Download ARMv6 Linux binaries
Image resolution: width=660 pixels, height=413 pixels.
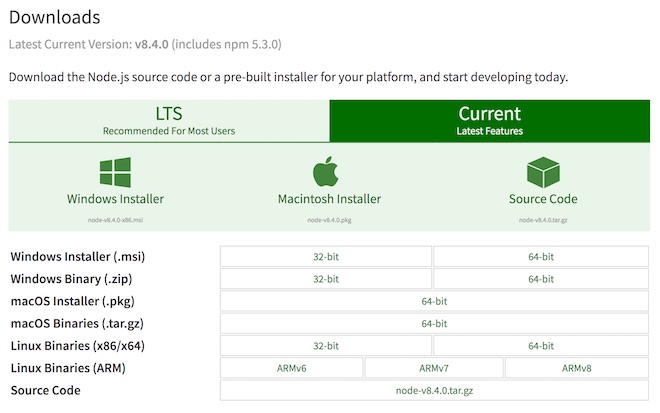click(290, 368)
